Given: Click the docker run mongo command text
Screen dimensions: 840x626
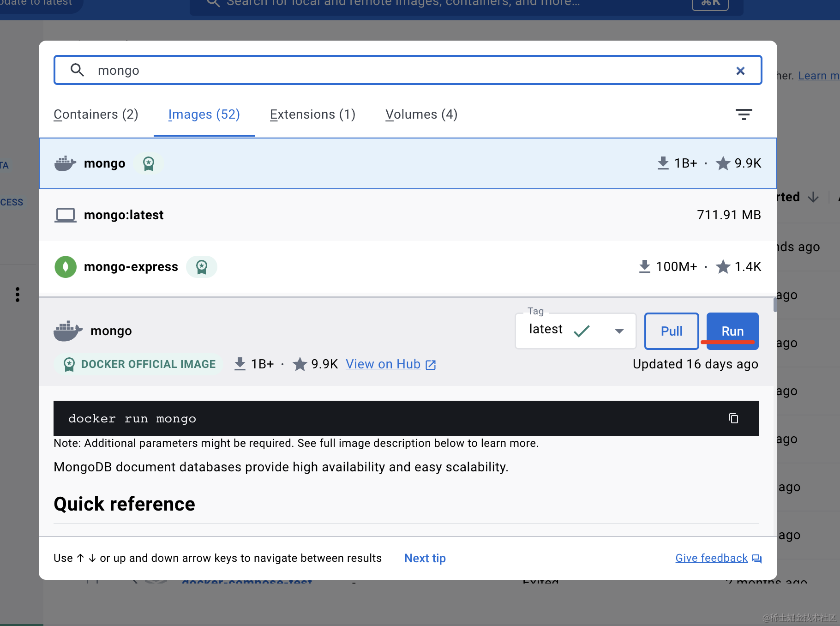Looking at the screenshot, I should pyautogui.click(x=132, y=419).
